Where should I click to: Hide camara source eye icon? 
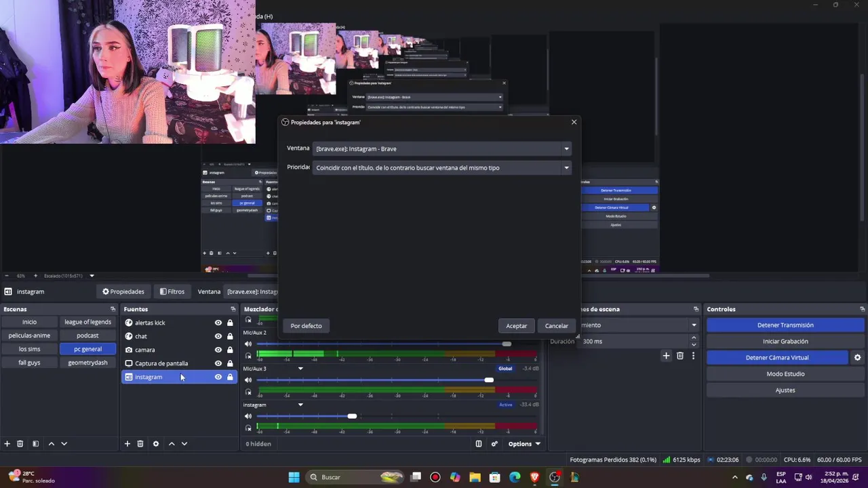(218, 350)
